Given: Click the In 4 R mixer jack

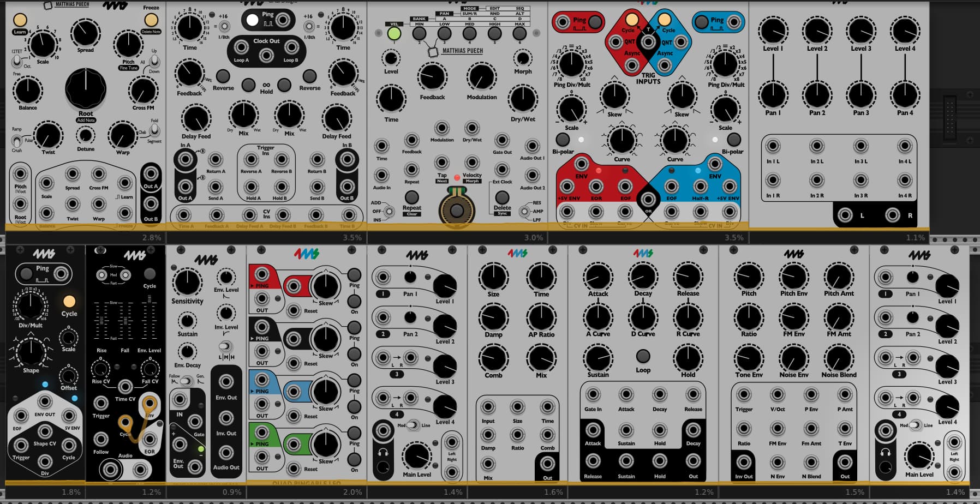Looking at the screenshot, I should coord(905,180).
